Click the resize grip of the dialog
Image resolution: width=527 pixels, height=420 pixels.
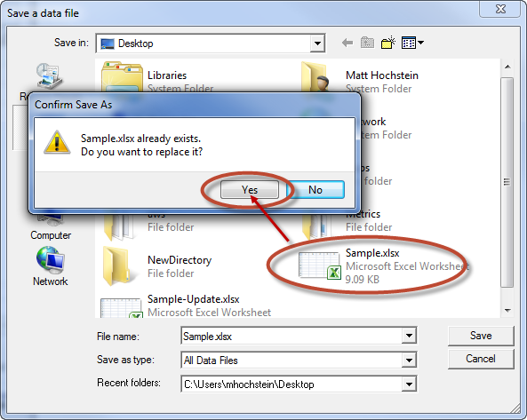(515, 409)
